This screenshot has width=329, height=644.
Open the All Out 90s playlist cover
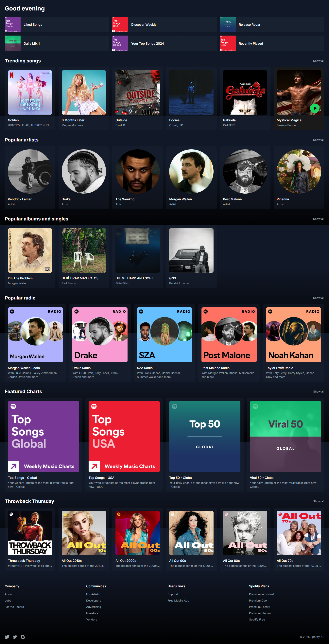(x=191, y=533)
